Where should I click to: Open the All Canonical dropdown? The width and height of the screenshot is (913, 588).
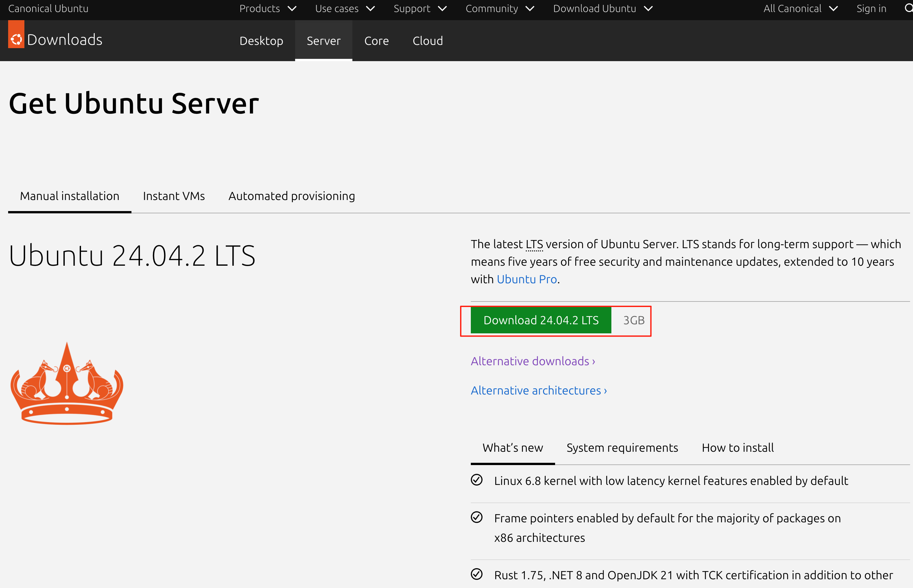tap(800, 8)
